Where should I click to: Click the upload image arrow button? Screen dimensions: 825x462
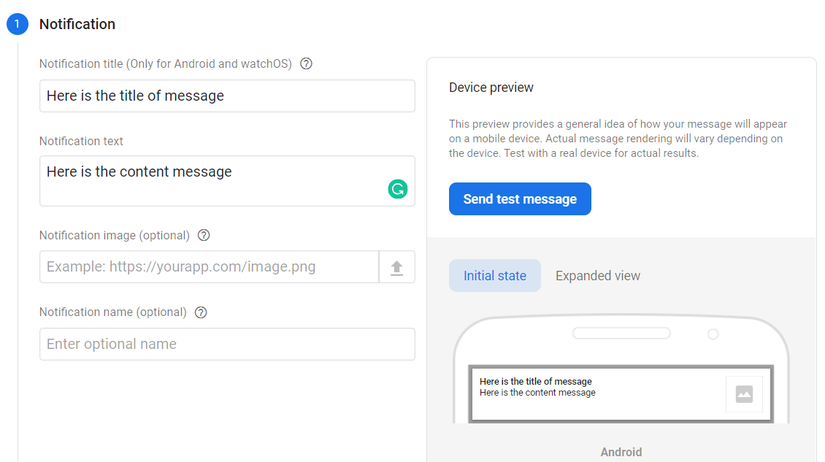point(397,268)
